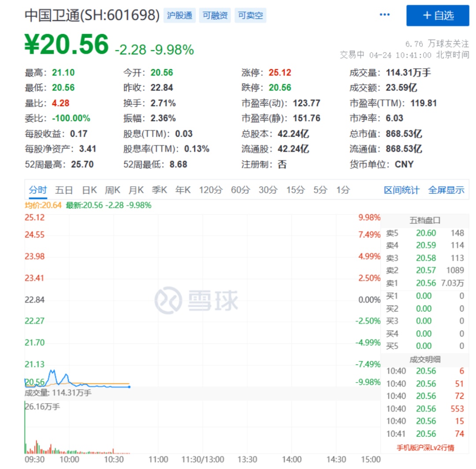Switch to 1分 interval tab
This screenshot has height=469, width=476.
click(x=343, y=190)
